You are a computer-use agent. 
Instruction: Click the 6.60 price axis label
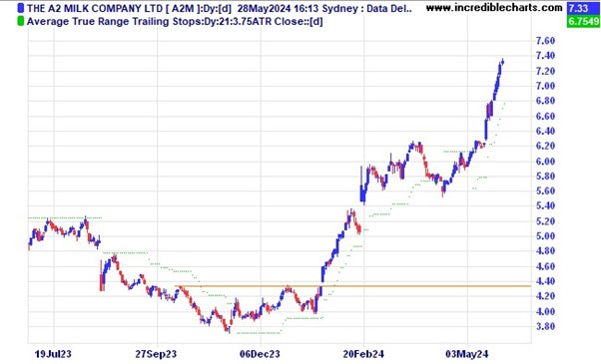tap(545, 117)
